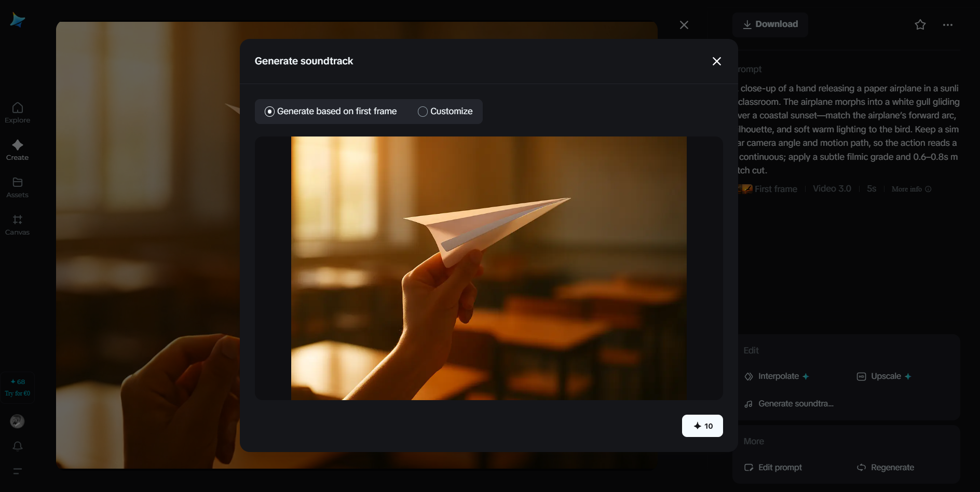
Task: Click the "More" section heading
Action: 754,442
